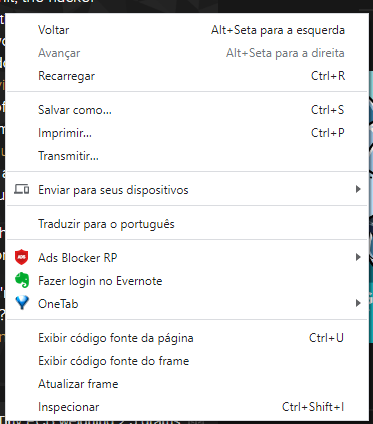Select Fazer login no Evernote
The height and width of the screenshot is (424, 373).
[x=187, y=281]
